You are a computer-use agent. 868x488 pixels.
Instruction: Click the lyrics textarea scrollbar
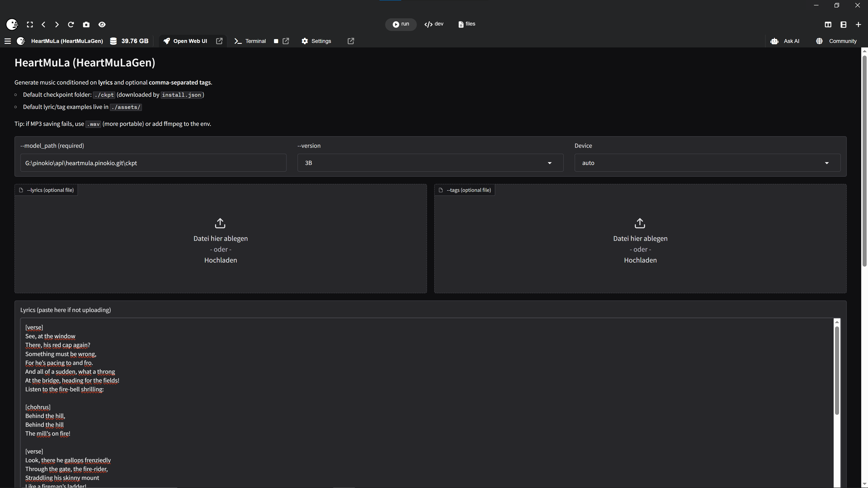click(x=837, y=371)
